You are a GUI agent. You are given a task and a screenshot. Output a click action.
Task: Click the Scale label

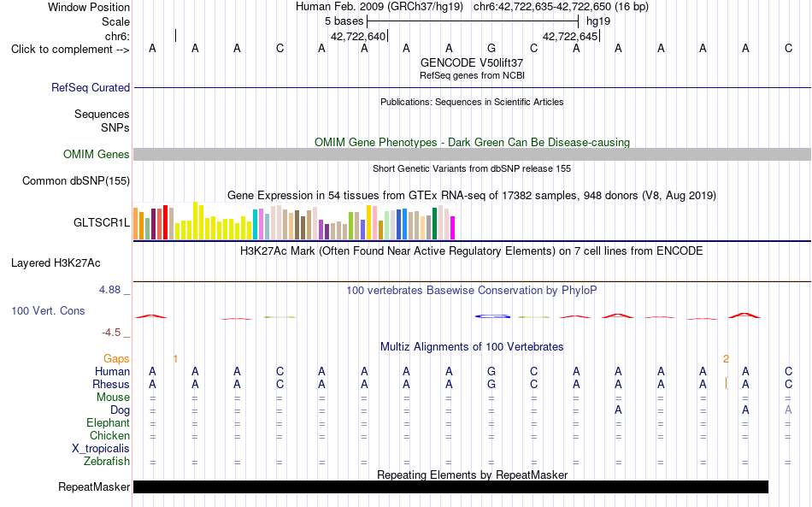(115, 21)
